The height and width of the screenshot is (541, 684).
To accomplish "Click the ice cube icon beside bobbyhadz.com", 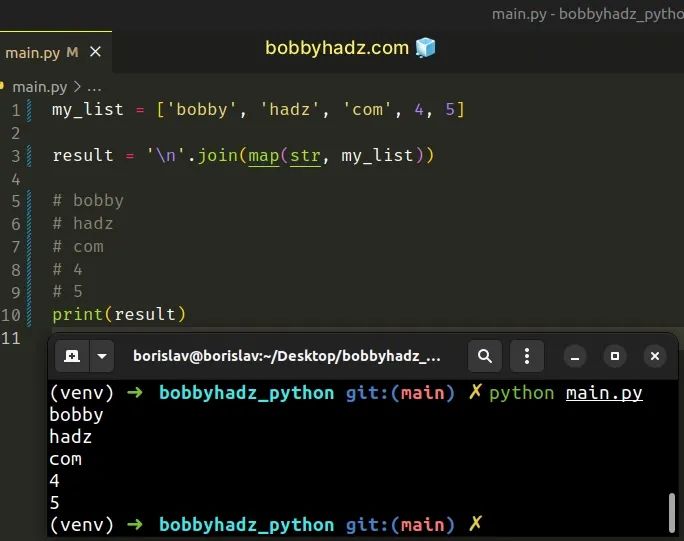I will pyautogui.click(x=425, y=48).
